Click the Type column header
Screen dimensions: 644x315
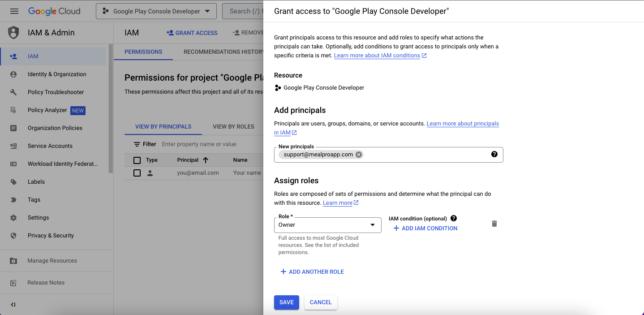point(152,160)
